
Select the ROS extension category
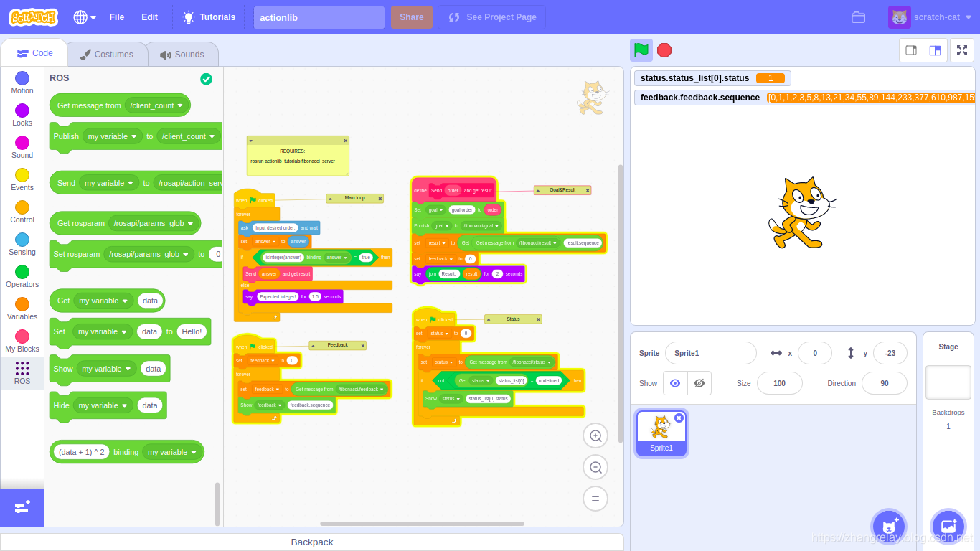pos(22,373)
